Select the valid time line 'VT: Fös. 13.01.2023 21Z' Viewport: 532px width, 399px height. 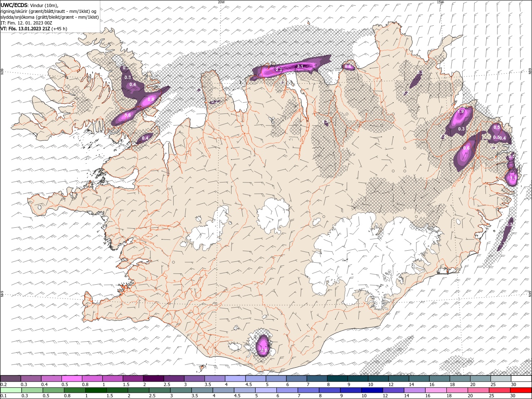26,29
